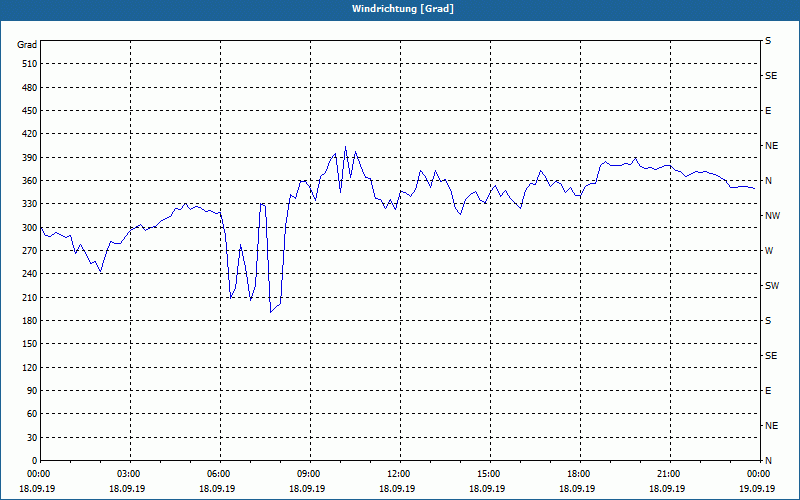Viewport: 800px width, 500px height.
Task: Click the 'N' compass label level with 360
Action: click(x=769, y=181)
